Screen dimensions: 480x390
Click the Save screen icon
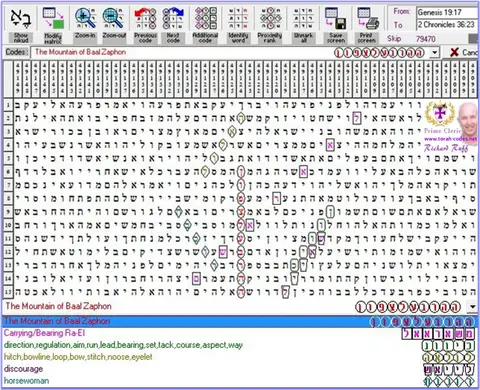(x=336, y=18)
